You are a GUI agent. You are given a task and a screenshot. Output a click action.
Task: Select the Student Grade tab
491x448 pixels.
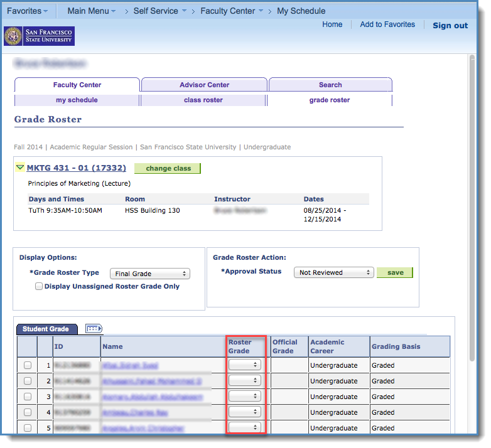[46, 329]
